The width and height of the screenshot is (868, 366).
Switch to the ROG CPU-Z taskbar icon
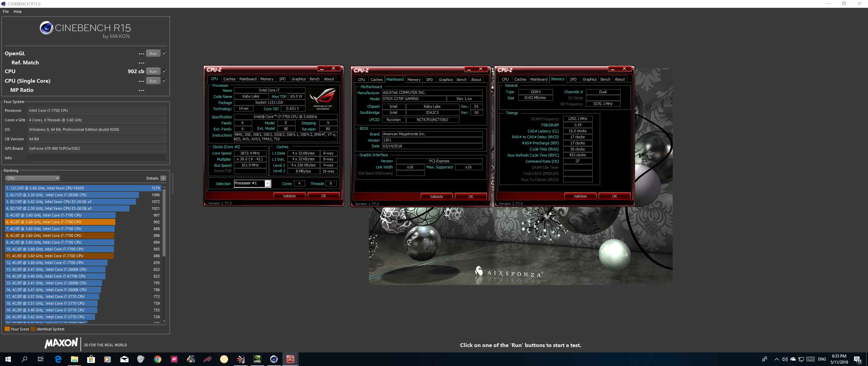[291, 359]
